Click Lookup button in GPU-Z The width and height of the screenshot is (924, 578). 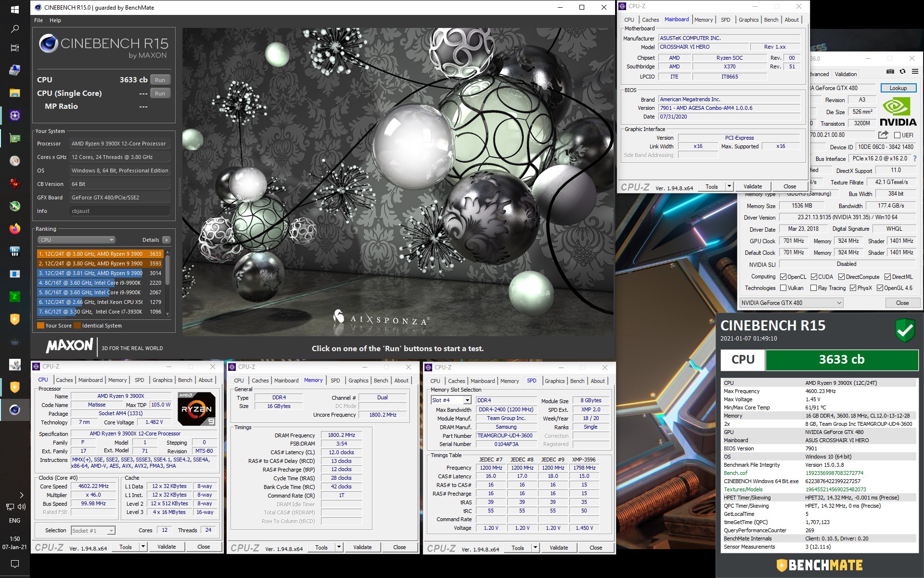tap(898, 88)
